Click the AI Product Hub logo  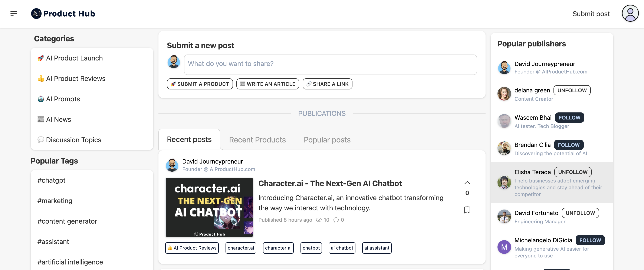coord(63,13)
